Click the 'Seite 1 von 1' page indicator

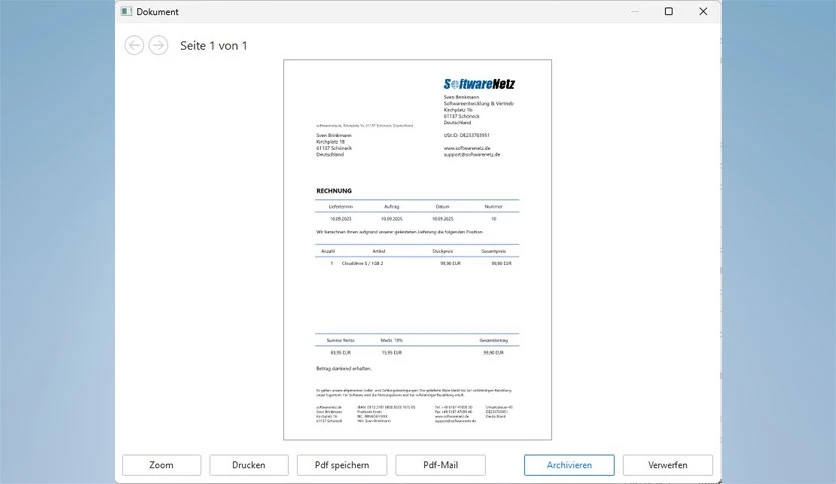214,46
